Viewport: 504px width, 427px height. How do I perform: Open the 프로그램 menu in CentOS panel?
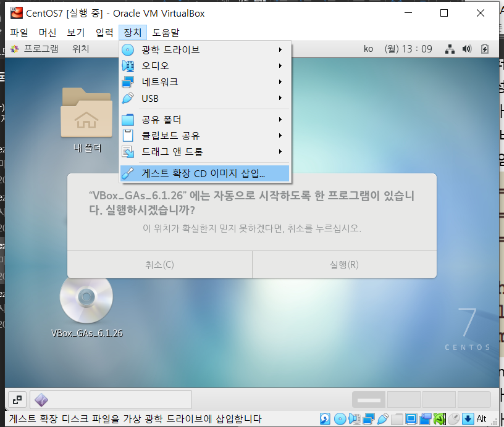(x=41, y=49)
